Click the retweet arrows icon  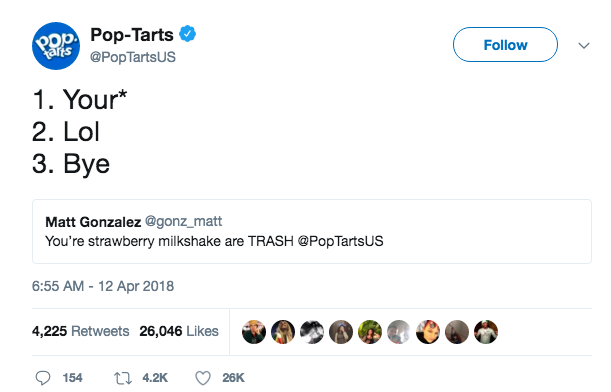(123, 378)
